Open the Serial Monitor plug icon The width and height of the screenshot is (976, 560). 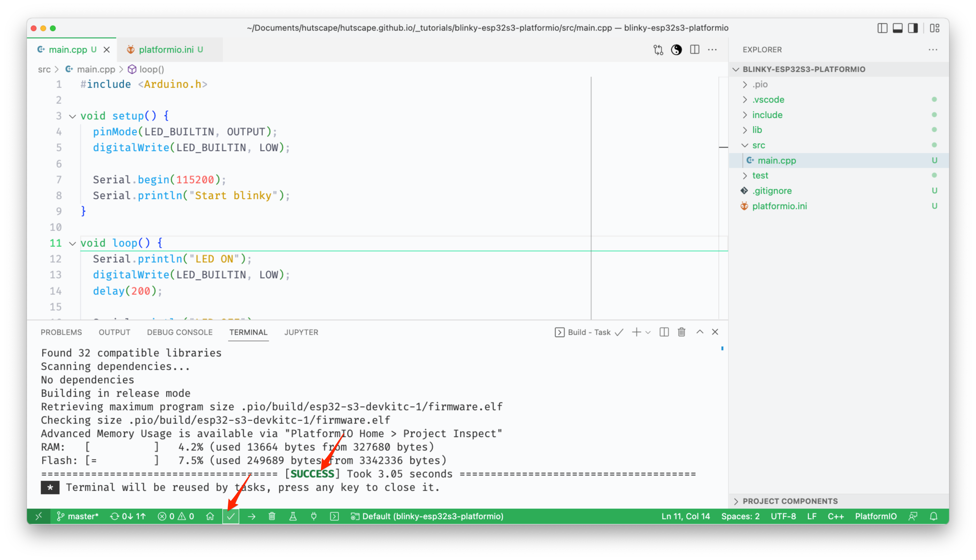tap(314, 517)
